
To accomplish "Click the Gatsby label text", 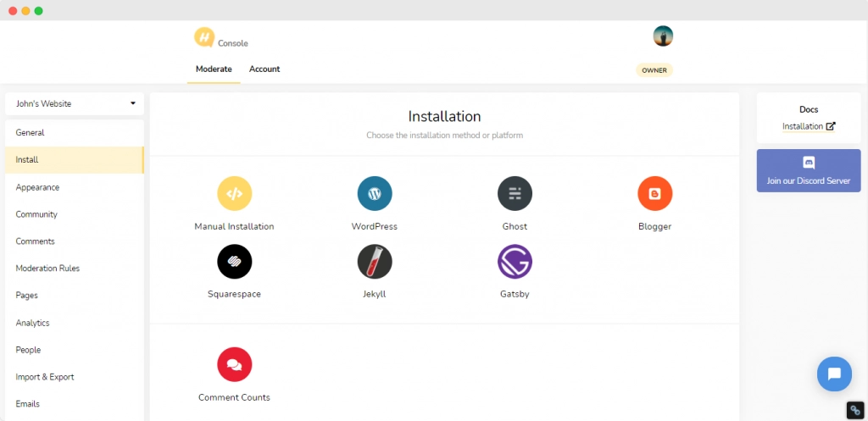I will [x=515, y=294].
